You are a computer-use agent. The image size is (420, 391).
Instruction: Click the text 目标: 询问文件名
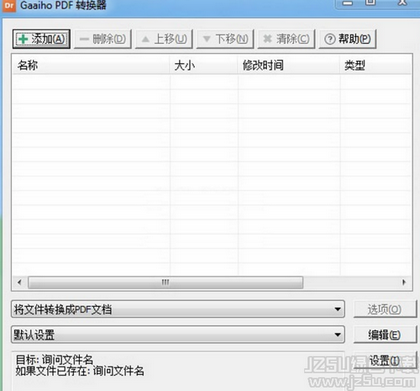click(x=54, y=359)
